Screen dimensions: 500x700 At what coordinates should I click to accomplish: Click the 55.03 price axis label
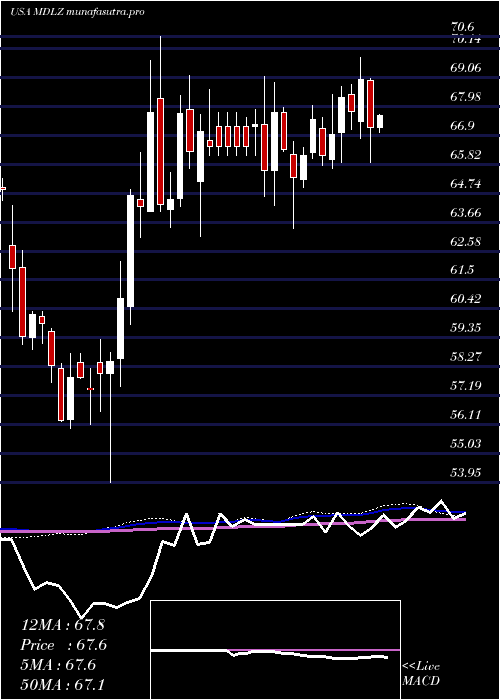point(467,443)
